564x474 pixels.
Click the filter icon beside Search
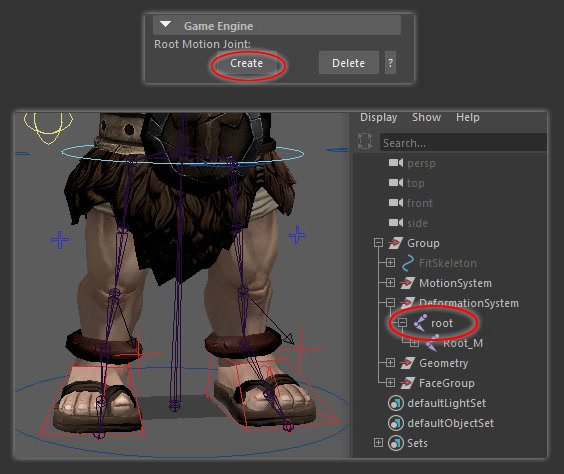click(365, 141)
